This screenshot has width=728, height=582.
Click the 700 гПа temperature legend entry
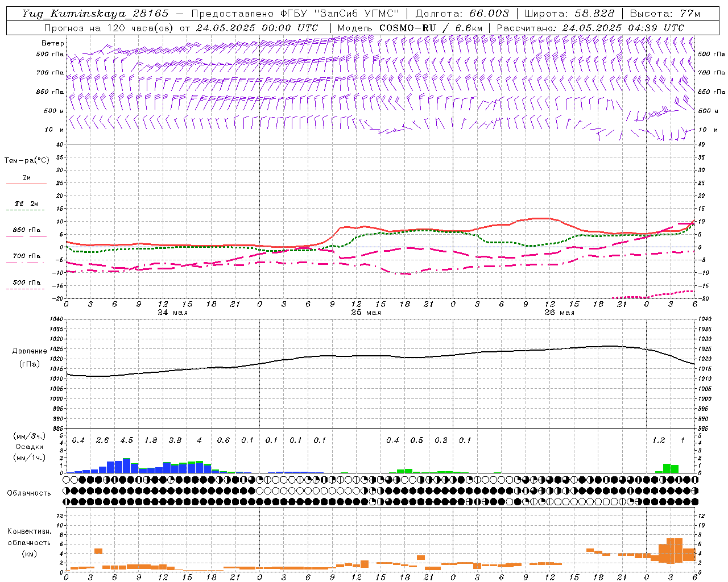pyautogui.click(x=26, y=256)
